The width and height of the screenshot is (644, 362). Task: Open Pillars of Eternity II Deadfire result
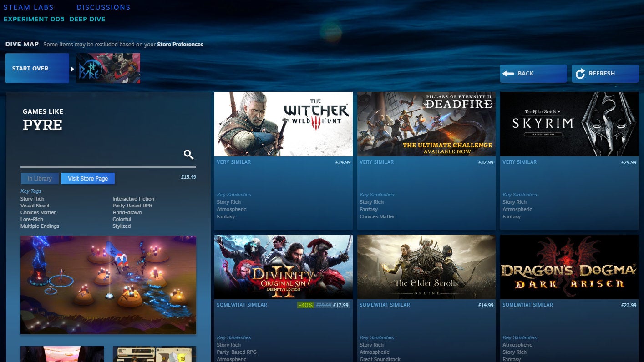[426, 124]
